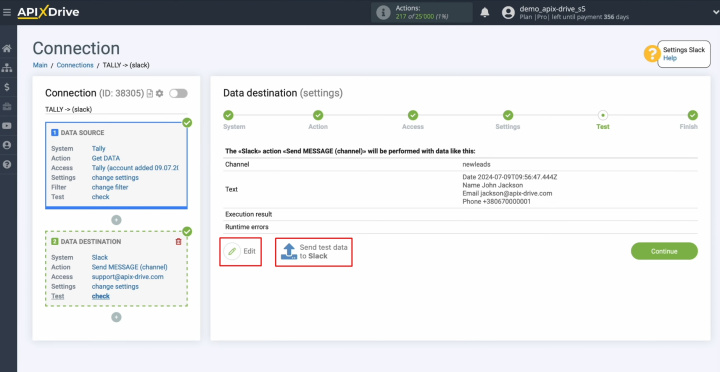Click destination change settings link
The height and width of the screenshot is (372, 720).
click(x=115, y=286)
